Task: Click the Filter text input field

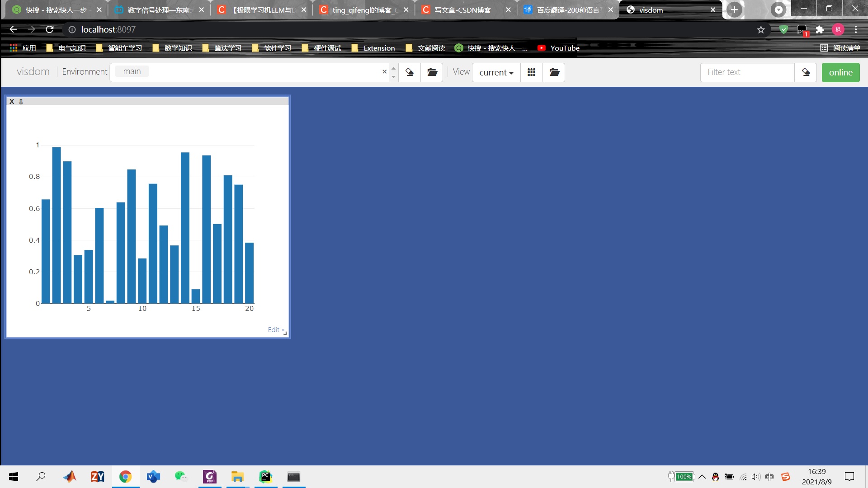Action: click(x=747, y=72)
